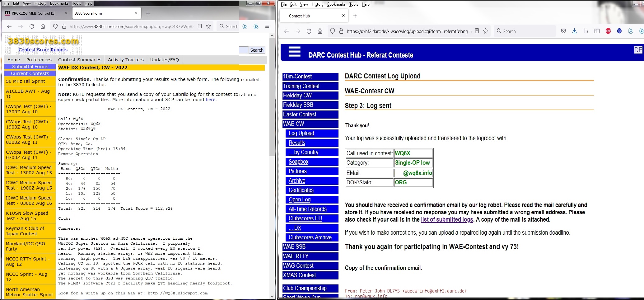Open the History menu in the 3830 window
Image resolution: width=644 pixels, height=300 pixels.
(x=40, y=3)
